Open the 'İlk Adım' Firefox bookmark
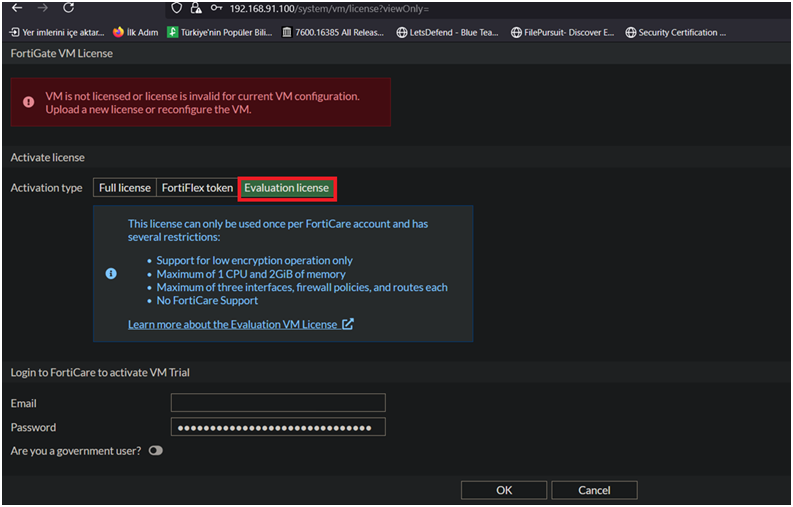This screenshot has width=793, height=507. click(x=136, y=32)
